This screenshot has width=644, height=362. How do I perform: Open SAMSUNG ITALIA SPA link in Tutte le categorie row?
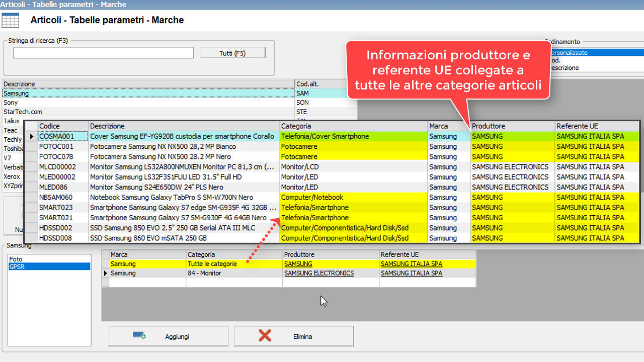coord(412,263)
